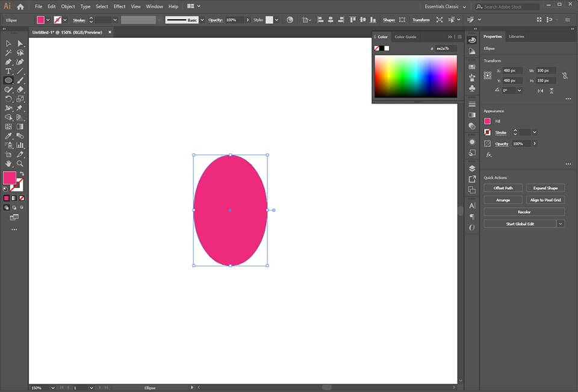Choose the Paintbrush tool
The height and width of the screenshot is (392, 578).
(19, 81)
